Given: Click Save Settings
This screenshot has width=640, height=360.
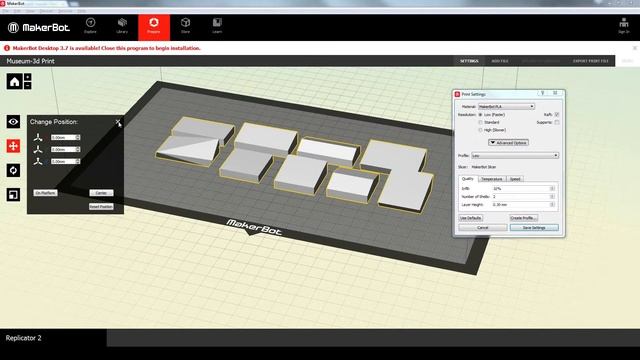Looking at the screenshot, I should click(x=534, y=228).
